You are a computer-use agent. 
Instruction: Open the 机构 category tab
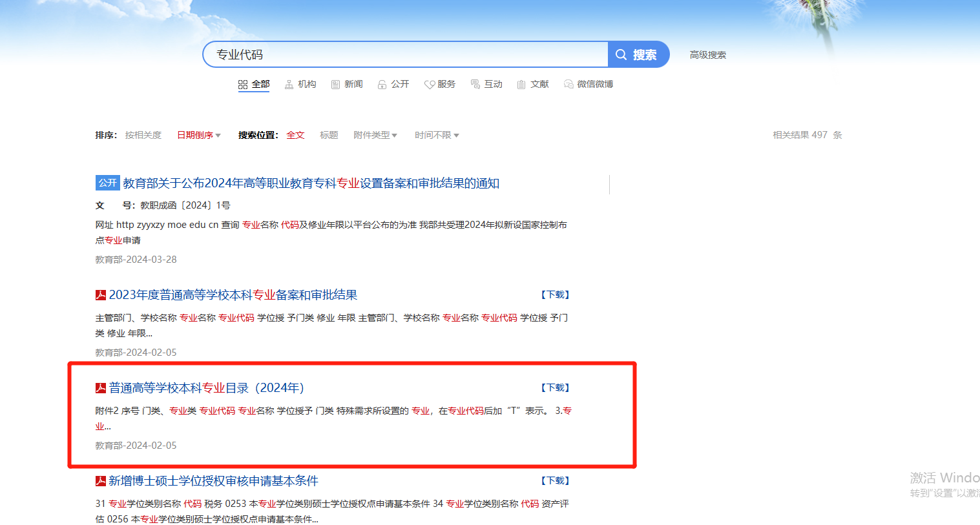point(300,85)
